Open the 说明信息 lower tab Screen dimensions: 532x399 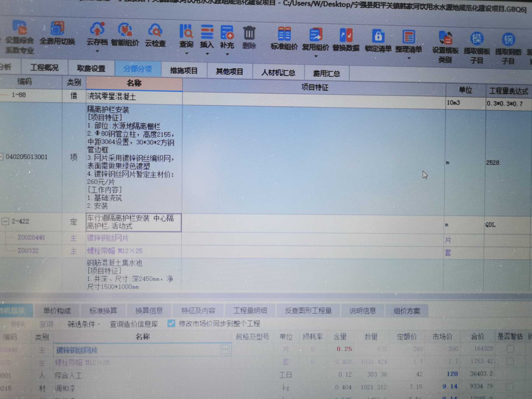click(x=363, y=311)
